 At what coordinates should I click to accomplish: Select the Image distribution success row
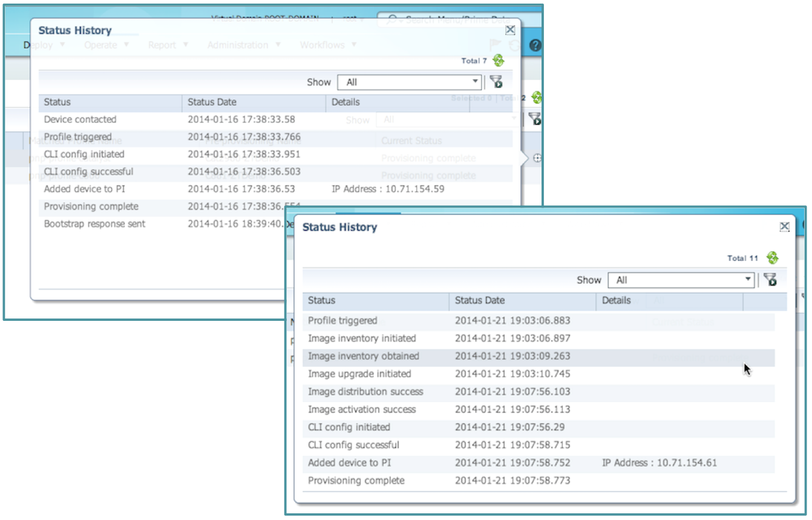click(x=365, y=392)
